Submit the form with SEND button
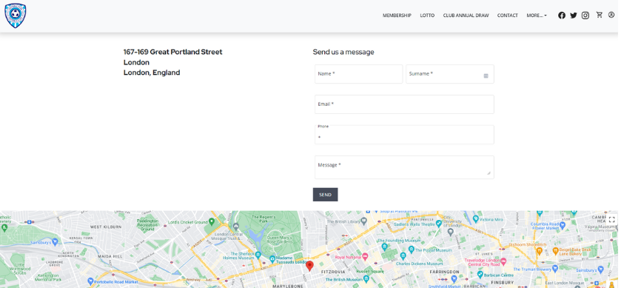Screen dimensions: 644x288 (x=325, y=195)
